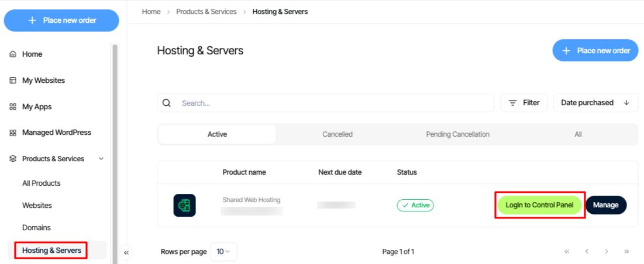644x264 pixels.
Task: Click Login to Control Panel button
Action: [x=540, y=205]
